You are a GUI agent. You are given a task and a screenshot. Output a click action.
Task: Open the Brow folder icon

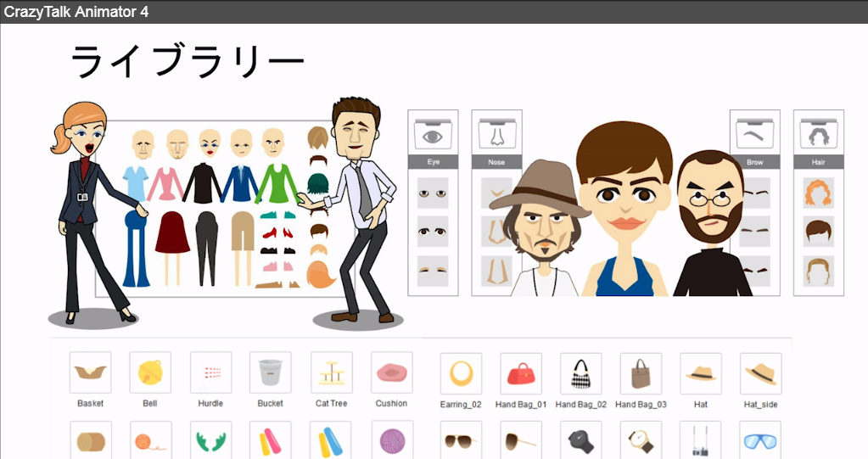[754, 134]
